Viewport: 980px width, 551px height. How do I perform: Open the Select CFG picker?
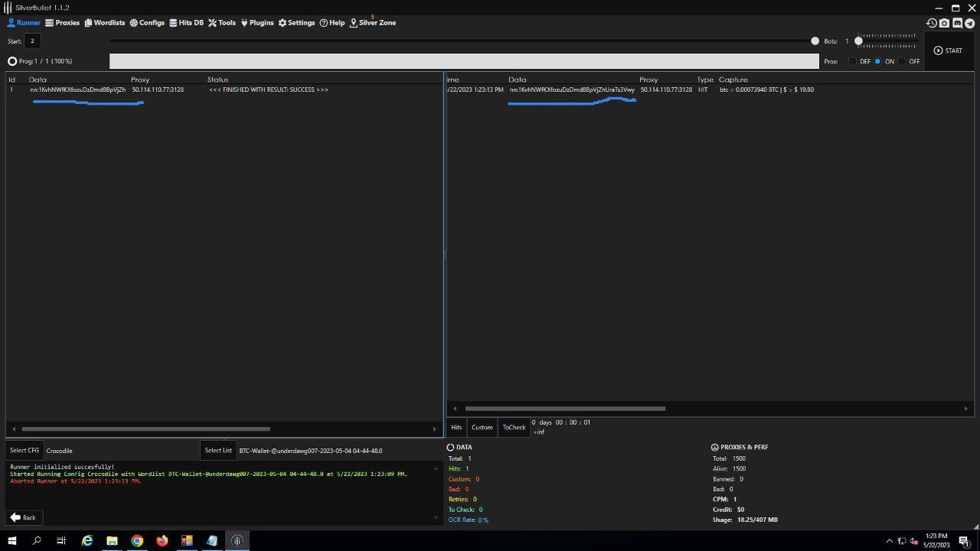(x=24, y=450)
